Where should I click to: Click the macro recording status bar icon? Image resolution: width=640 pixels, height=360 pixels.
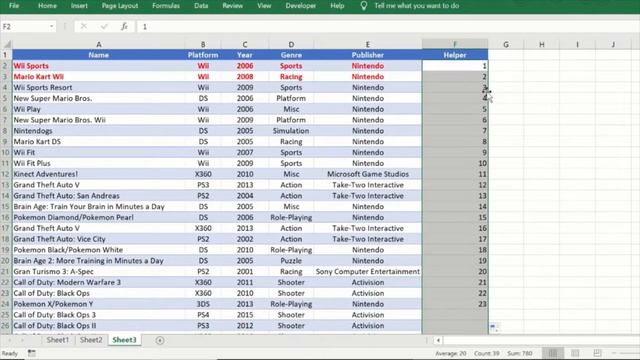coord(31,353)
